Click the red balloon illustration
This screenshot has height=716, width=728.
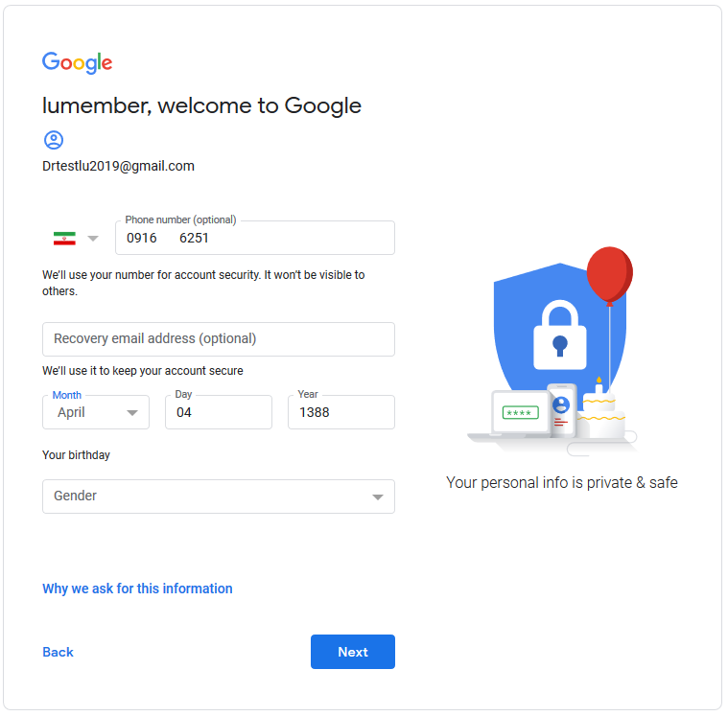coord(609,276)
